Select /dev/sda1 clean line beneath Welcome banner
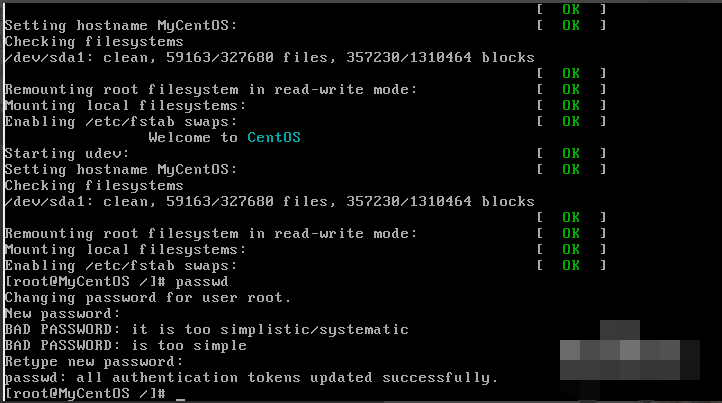The width and height of the screenshot is (722, 403). [x=269, y=201]
